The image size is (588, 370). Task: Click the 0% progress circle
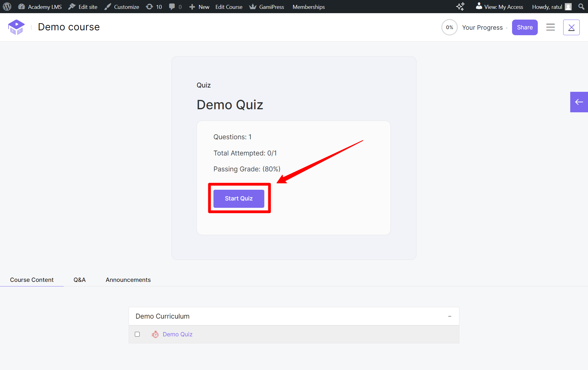[449, 27]
